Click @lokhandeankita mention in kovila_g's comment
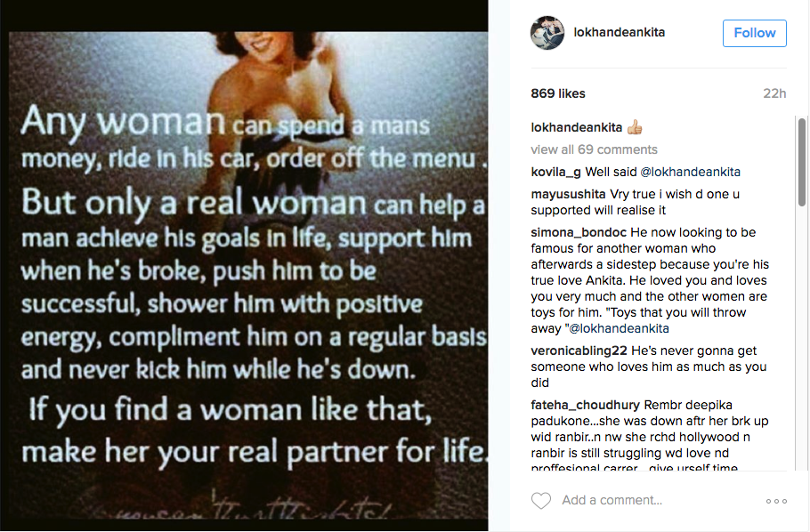810x532 pixels. pos(690,172)
